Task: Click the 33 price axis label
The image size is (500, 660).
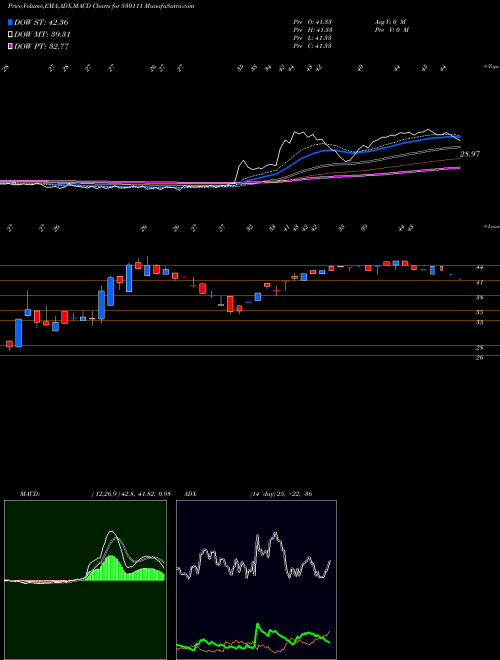Action: 480,322
